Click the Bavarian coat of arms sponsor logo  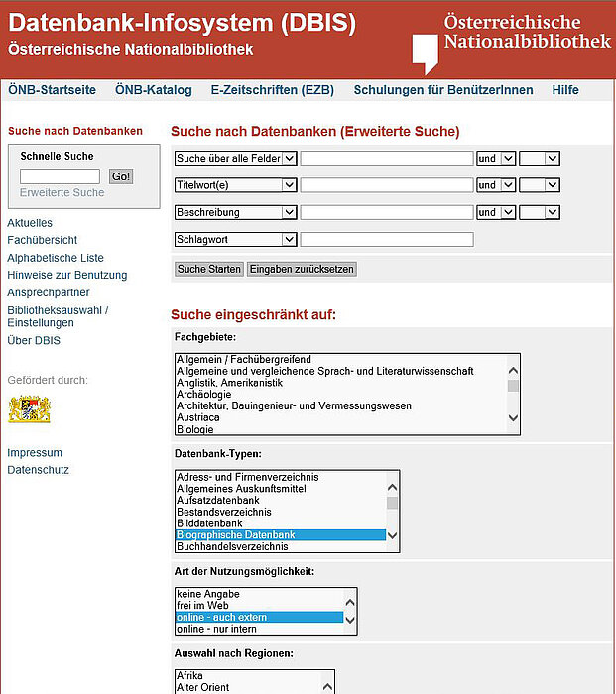pyautogui.click(x=29, y=409)
